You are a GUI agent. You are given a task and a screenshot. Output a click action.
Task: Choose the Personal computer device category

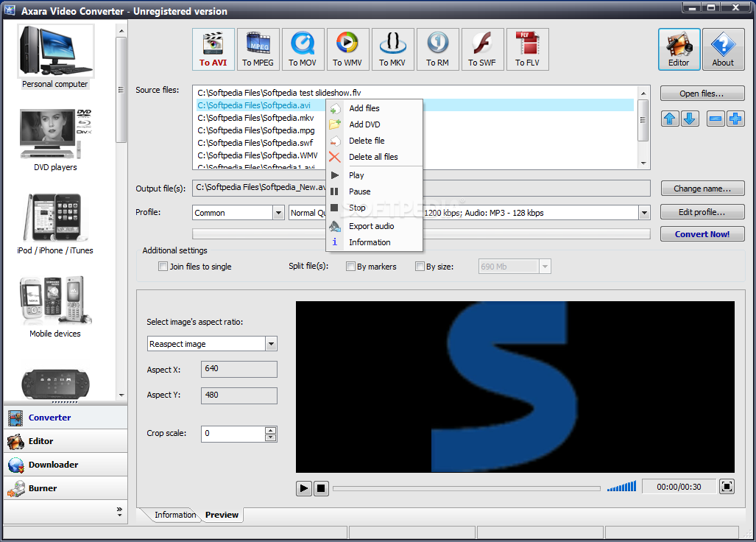pos(55,57)
